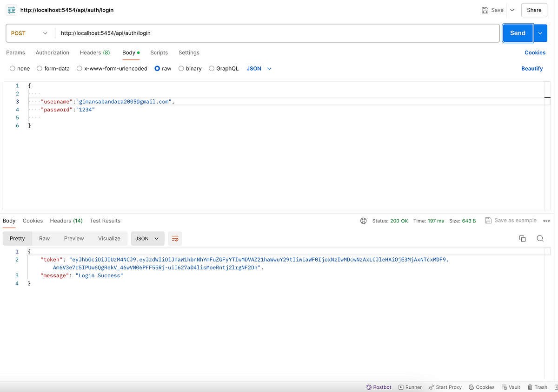The image size is (558, 392).
Task: Click the blue Send button
Action: [518, 33]
